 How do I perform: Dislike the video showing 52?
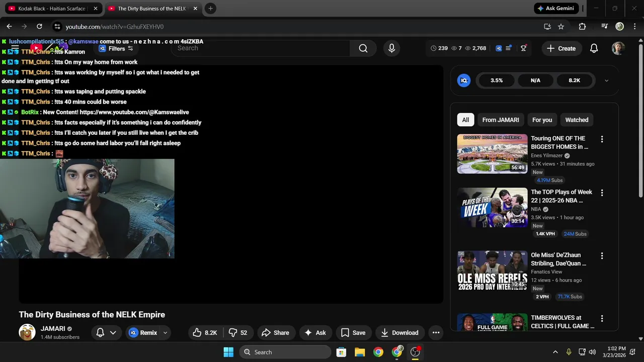coord(237,332)
